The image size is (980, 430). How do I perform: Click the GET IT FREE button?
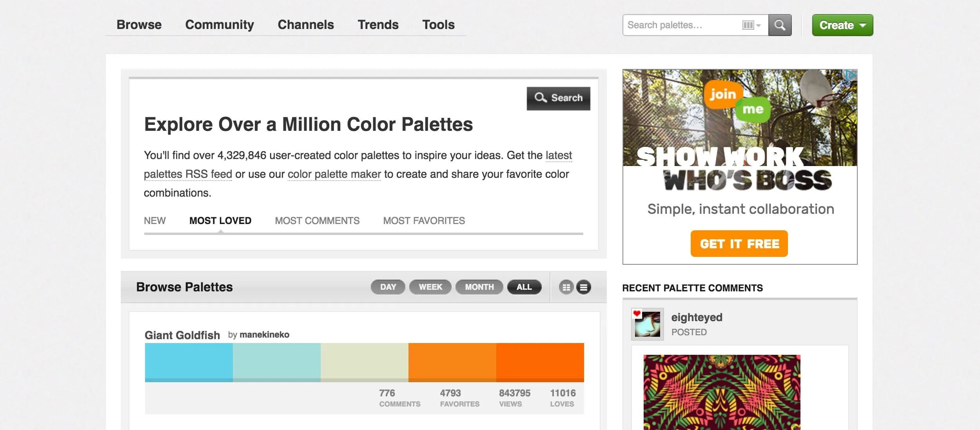[739, 244]
